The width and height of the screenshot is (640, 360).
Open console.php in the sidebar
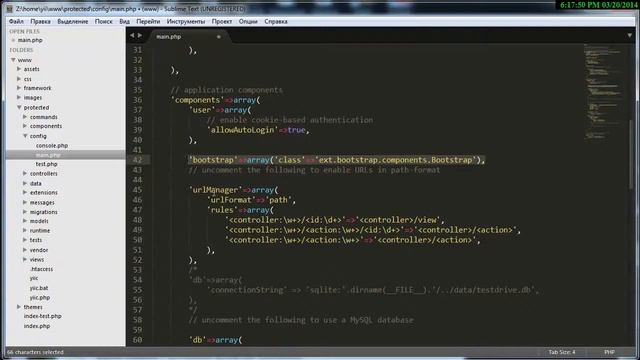(x=52, y=145)
